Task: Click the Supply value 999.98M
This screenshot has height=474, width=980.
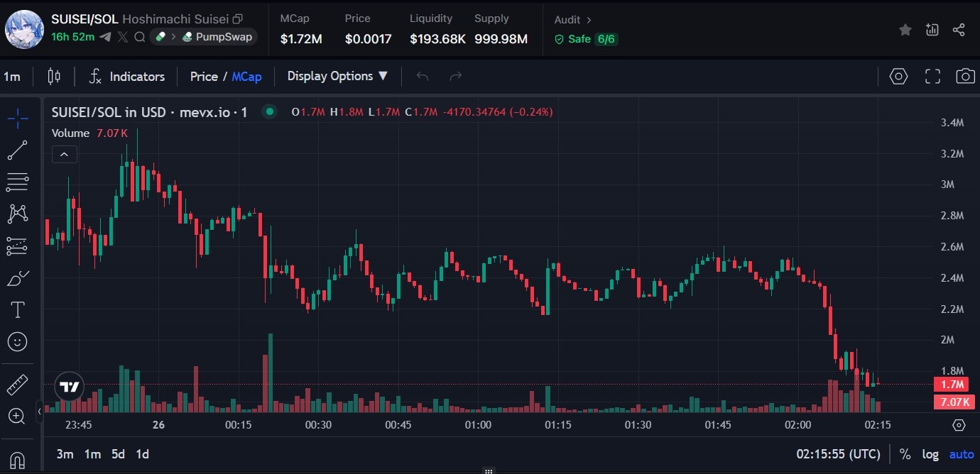Action: coord(501,39)
